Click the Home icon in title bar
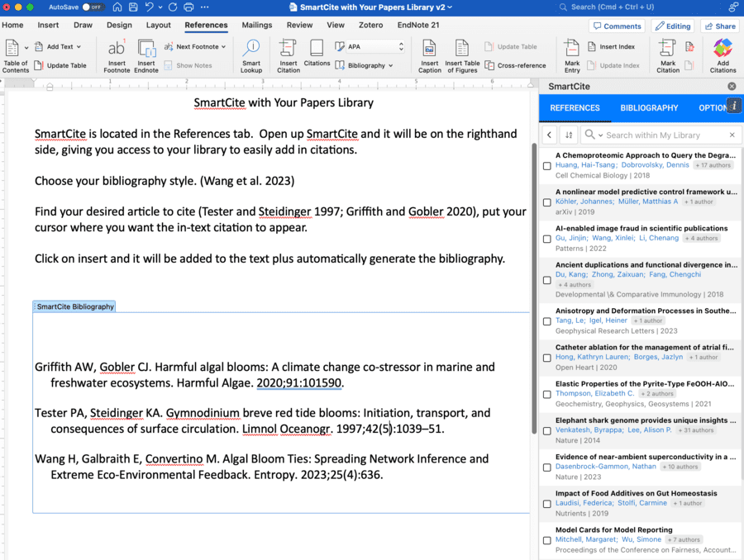 pos(117,7)
